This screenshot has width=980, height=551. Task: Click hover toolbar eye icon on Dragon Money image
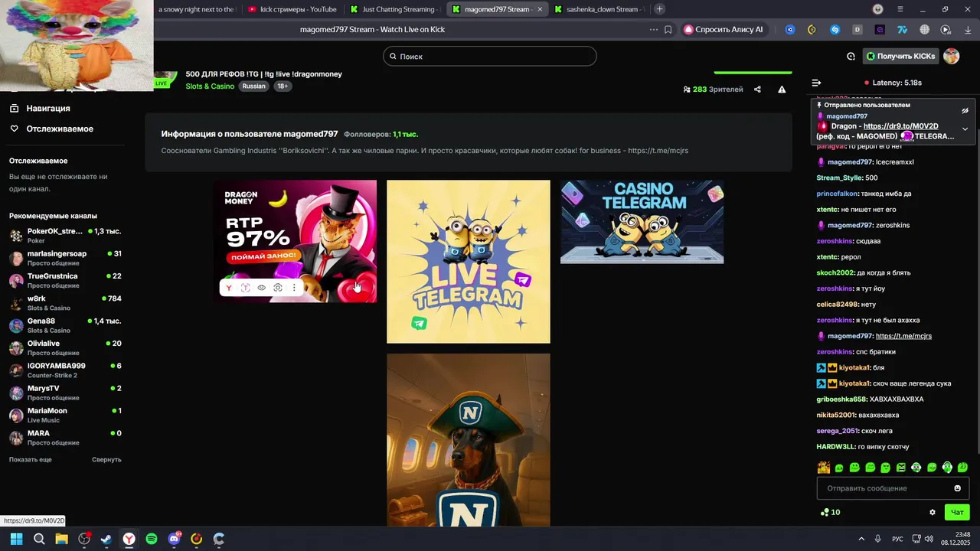tap(261, 288)
